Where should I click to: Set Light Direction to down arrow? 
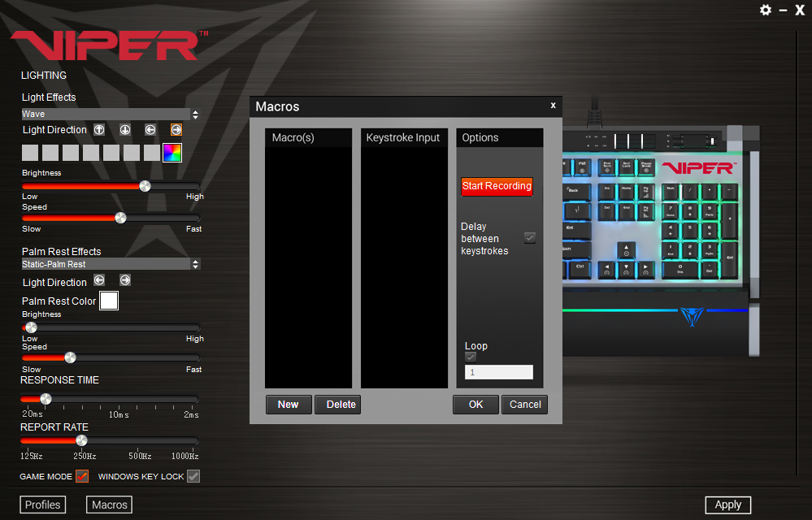(x=125, y=129)
